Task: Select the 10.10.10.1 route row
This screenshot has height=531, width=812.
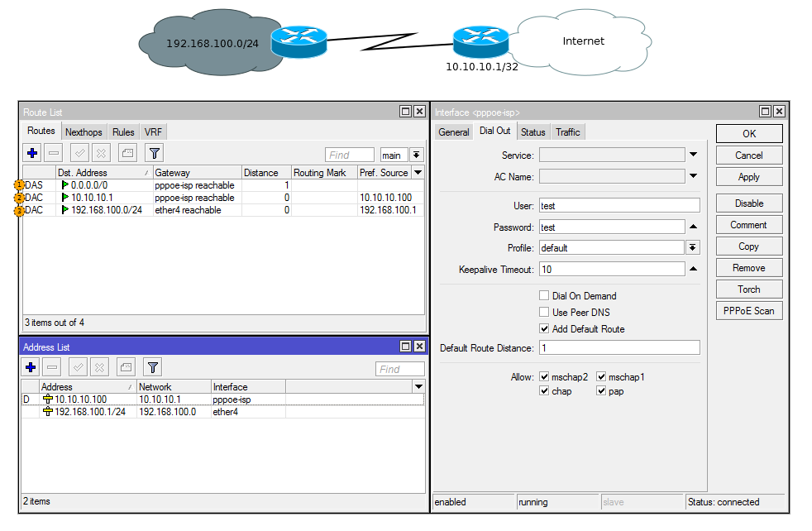Action: tap(223, 198)
